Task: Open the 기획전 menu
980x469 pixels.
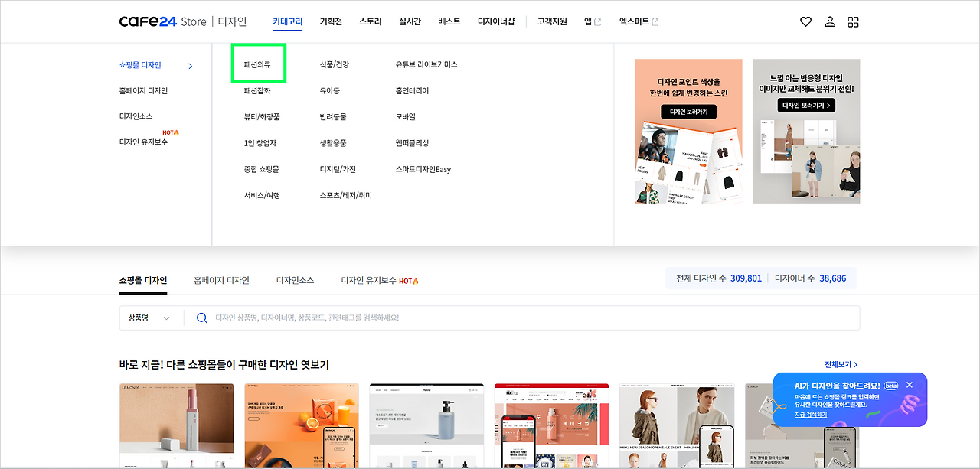Action: [x=331, y=21]
